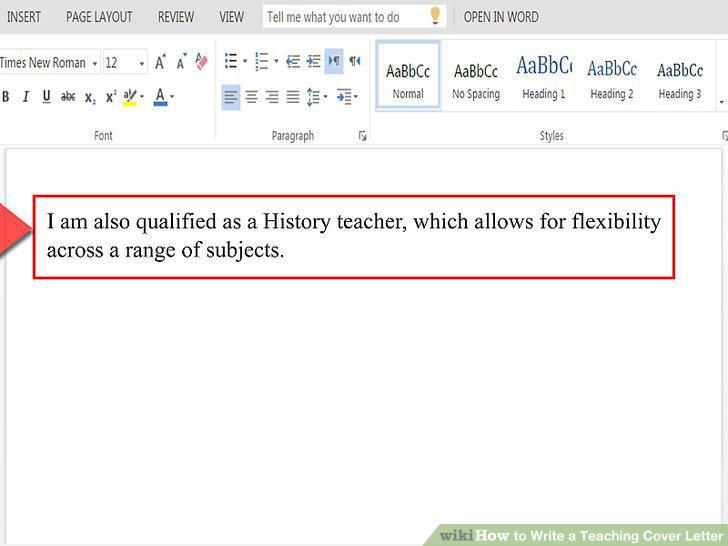Image resolution: width=728 pixels, height=546 pixels.
Task: Toggle Italic formatting
Action: coord(26,97)
